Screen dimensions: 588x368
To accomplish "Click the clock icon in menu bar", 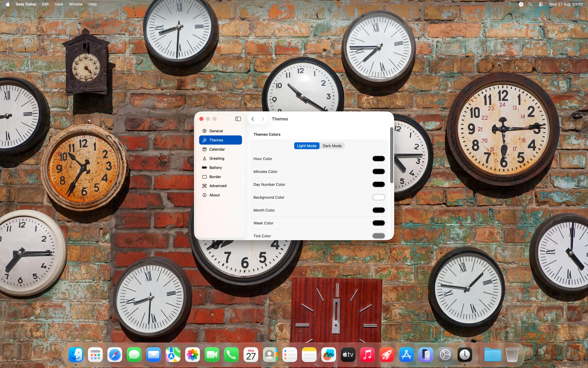I will 521,4.
